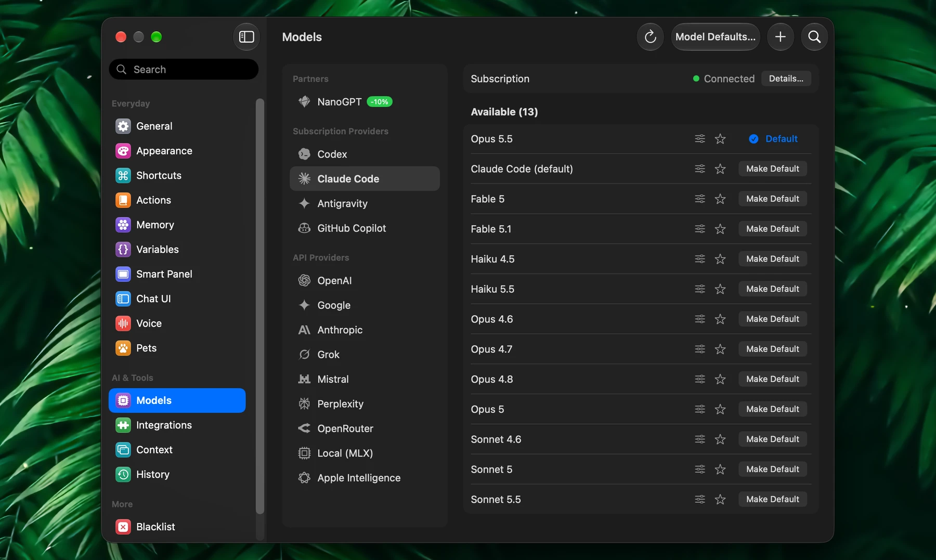
Task: Make Sonnet 4.6 the default model
Action: pos(773,439)
